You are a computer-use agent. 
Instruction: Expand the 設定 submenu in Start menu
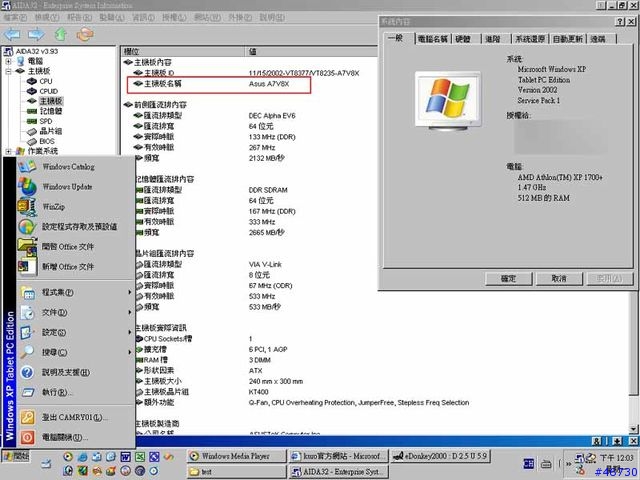(x=76, y=332)
